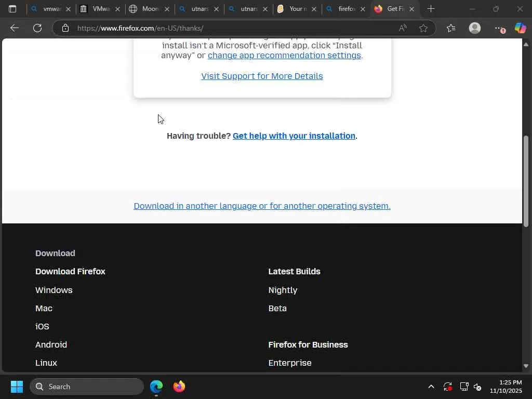
Task: Open the Windows Start menu
Action: (x=17, y=387)
